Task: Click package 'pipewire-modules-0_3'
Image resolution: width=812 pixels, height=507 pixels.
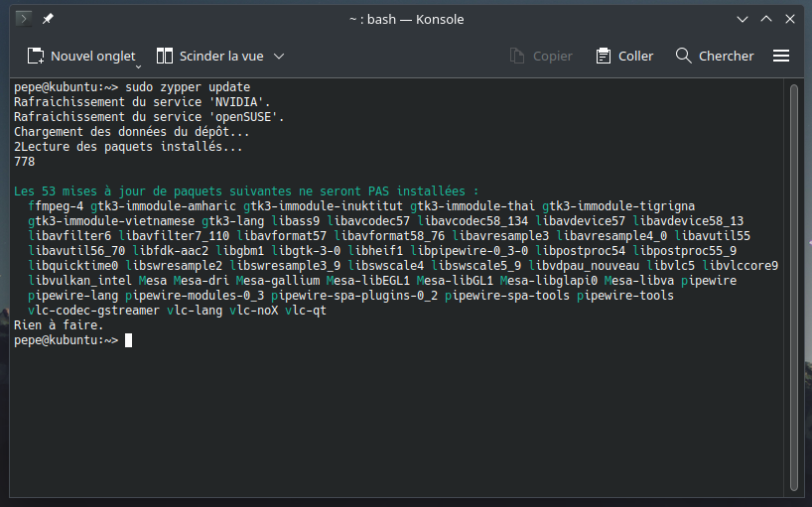Action: 195,296
